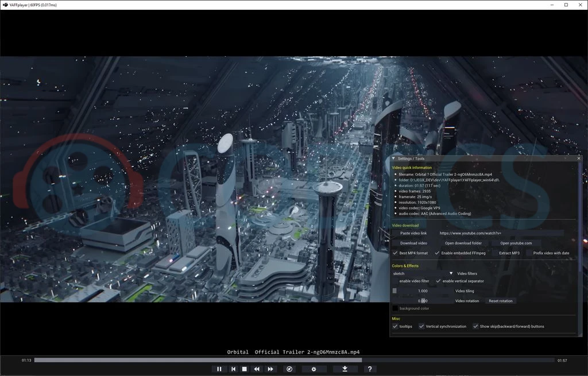The width and height of the screenshot is (588, 376).
Task: Click the Orbital Official Trailer title caption
Action: click(293, 352)
